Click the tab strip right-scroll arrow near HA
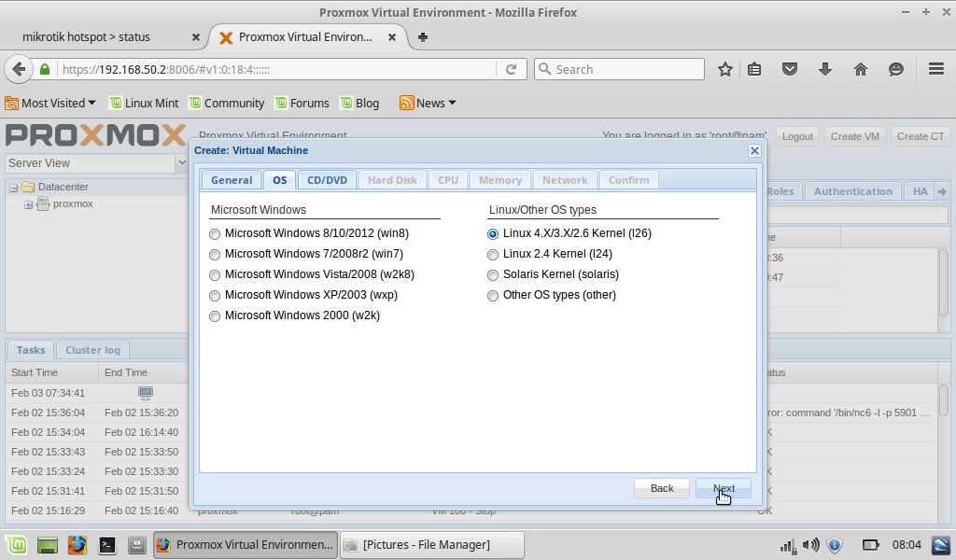Screen dimensions: 956x560 [943, 191]
